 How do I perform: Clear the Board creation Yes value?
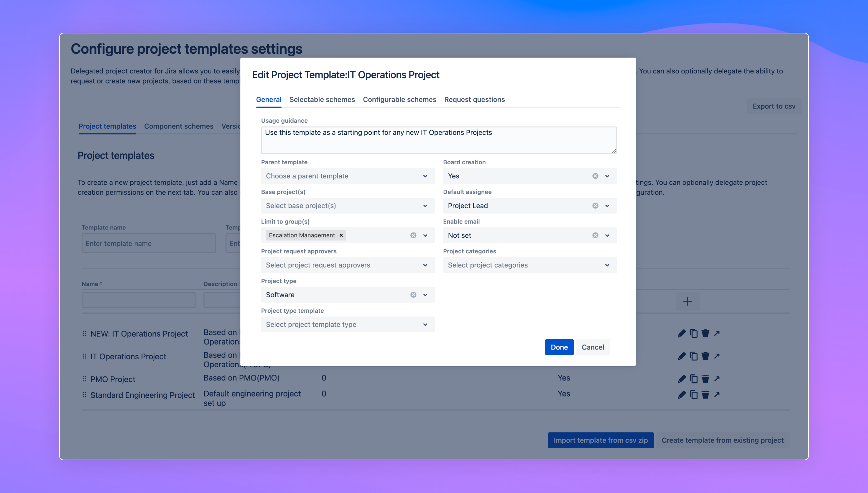pos(595,176)
